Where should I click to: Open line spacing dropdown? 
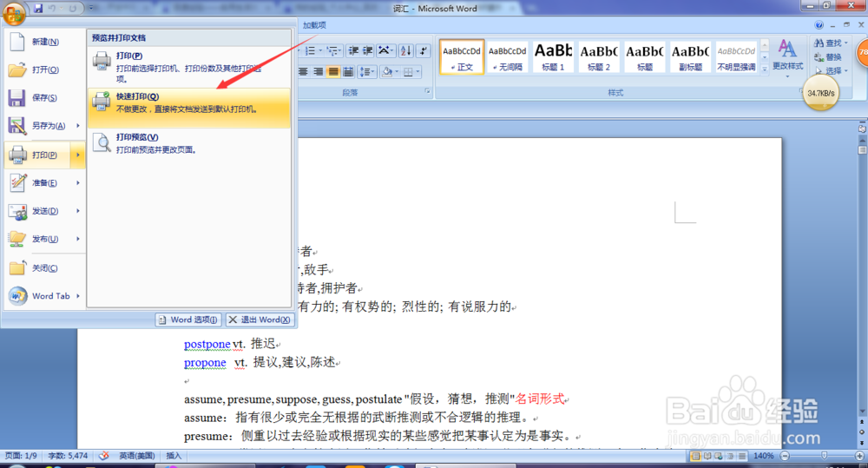coord(367,71)
